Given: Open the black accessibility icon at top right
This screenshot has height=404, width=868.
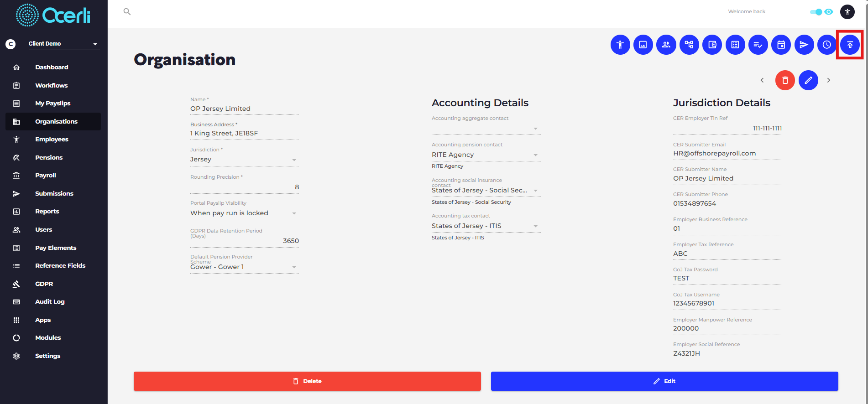Looking at the screenshot, I should coord(847,12).
